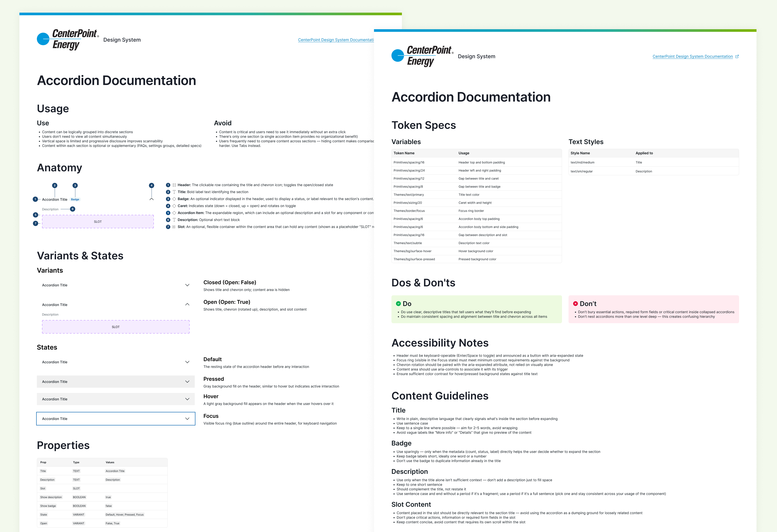Click the Token Name column header
This screenshot has width=777, height=532.
coord(404,153)
